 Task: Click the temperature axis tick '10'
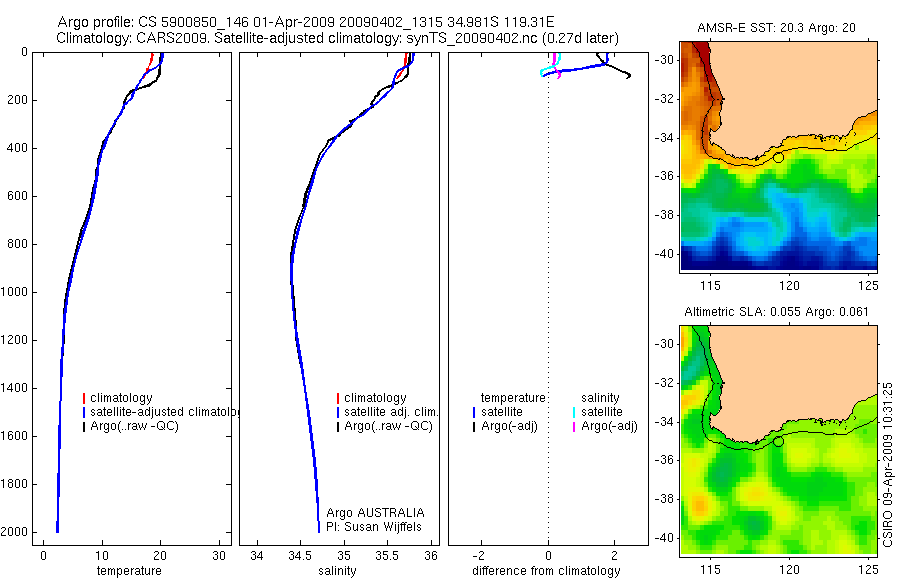102,556
